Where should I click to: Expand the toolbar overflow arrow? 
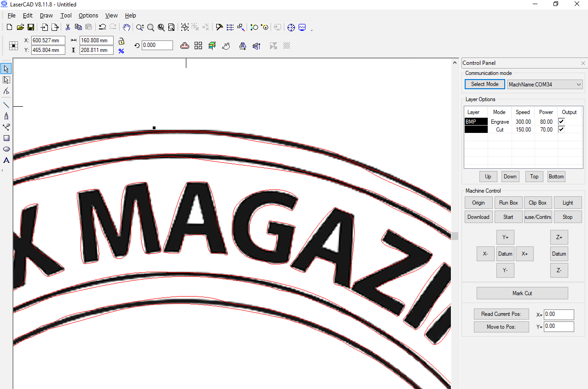(312, 30)
